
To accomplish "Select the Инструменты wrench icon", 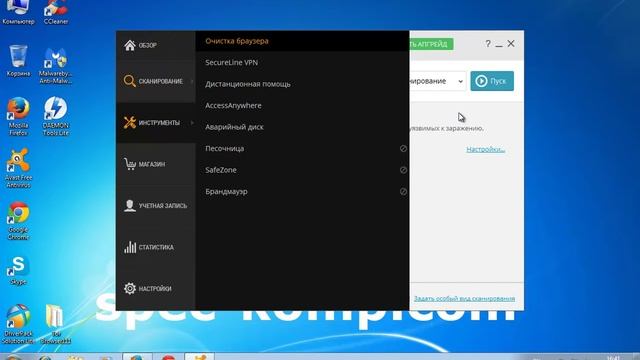I will click(129, 122).
